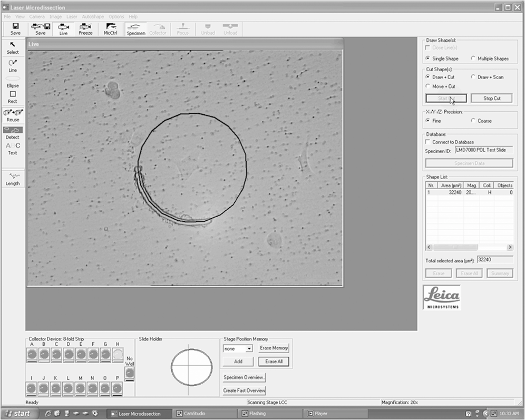Select collector well G

click(105, 355)
